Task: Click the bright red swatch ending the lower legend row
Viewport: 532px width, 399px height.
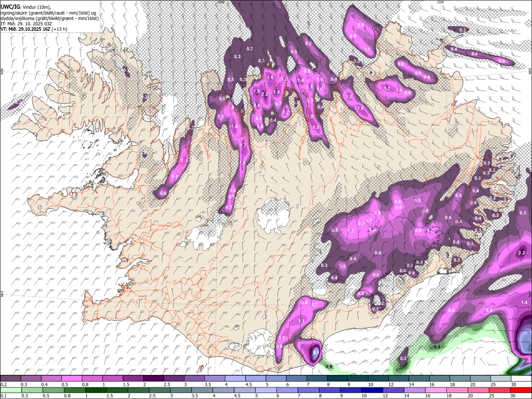Action: [520, 390]
